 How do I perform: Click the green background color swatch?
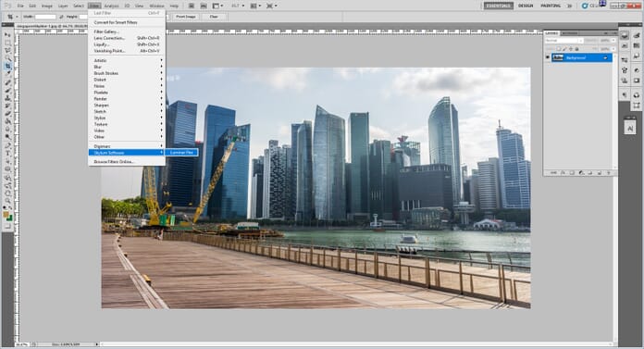(10, 218)
